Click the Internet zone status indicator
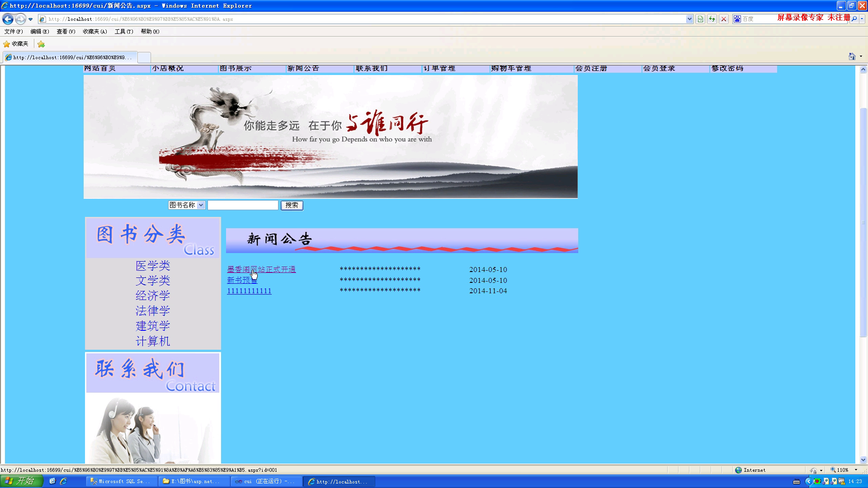 pos(750,470)
